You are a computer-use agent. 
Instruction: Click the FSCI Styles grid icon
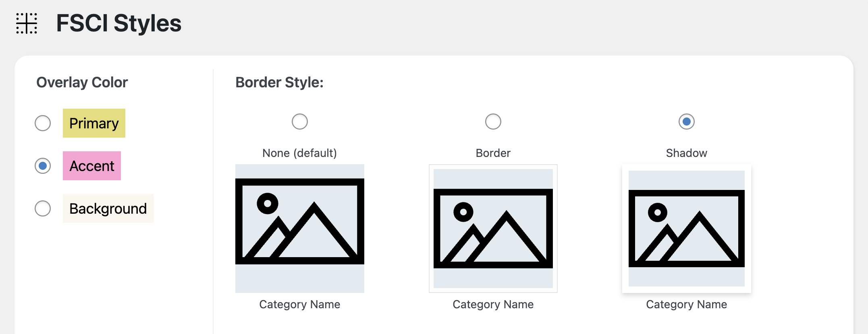pos(27,23)
